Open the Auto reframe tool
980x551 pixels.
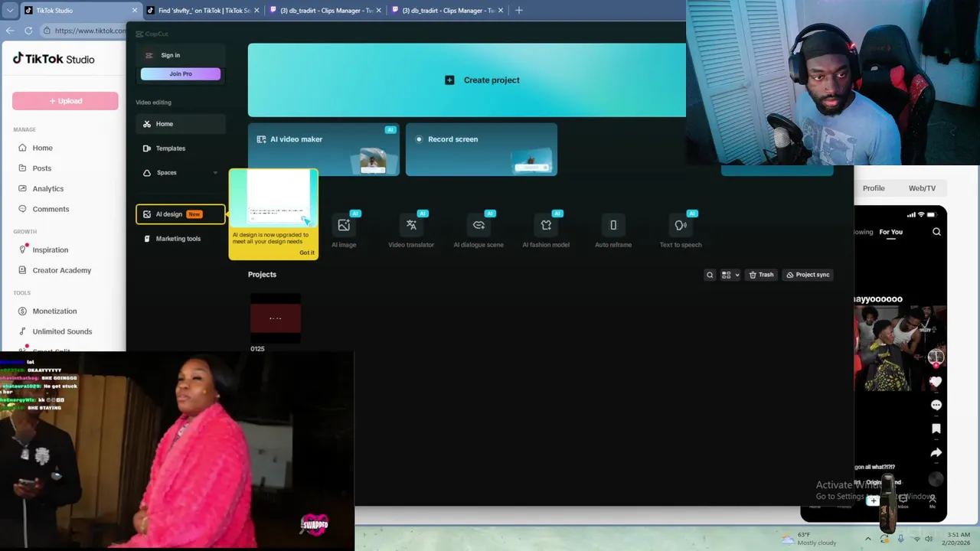coord(613,230)
